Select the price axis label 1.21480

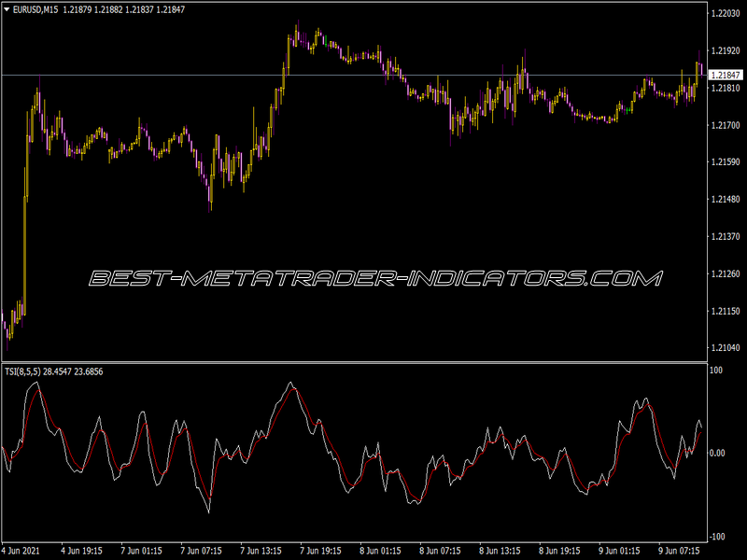pyautogui.click(x=726, y=199)
